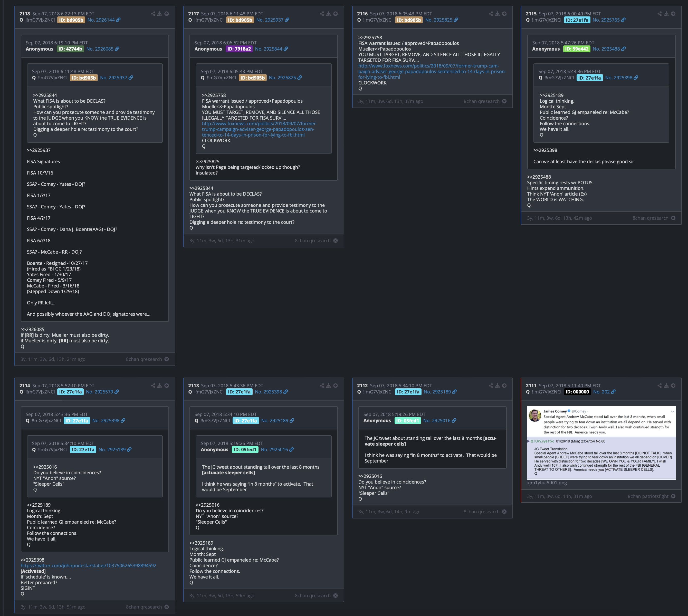This screenshot has width=688, height=616.
Task: Click post number 2118 in header
Action: click(x=25, y=14)
